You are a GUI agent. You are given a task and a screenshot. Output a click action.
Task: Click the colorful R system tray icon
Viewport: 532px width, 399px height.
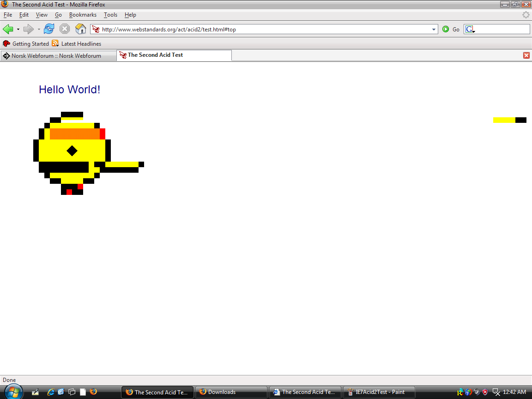coord(460,392)
